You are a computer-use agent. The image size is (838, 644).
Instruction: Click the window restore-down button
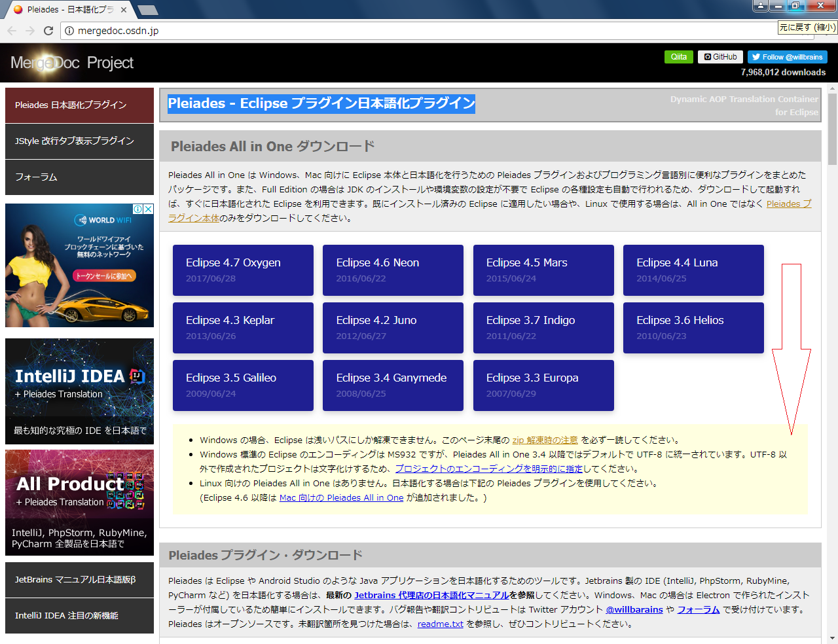pos(795,6)
